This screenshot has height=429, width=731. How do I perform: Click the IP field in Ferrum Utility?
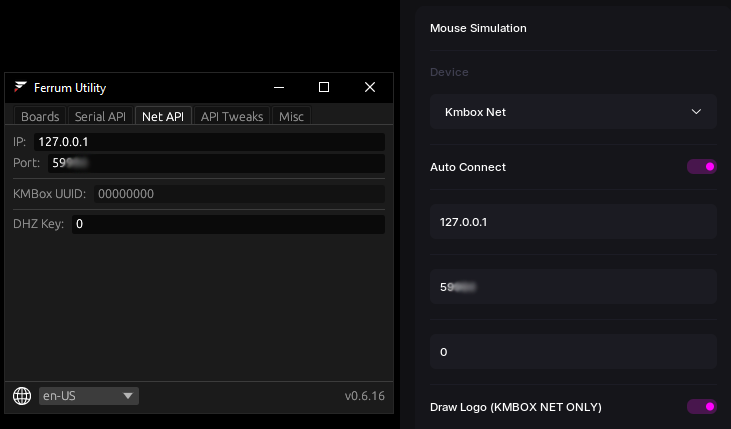click(209, 143)
